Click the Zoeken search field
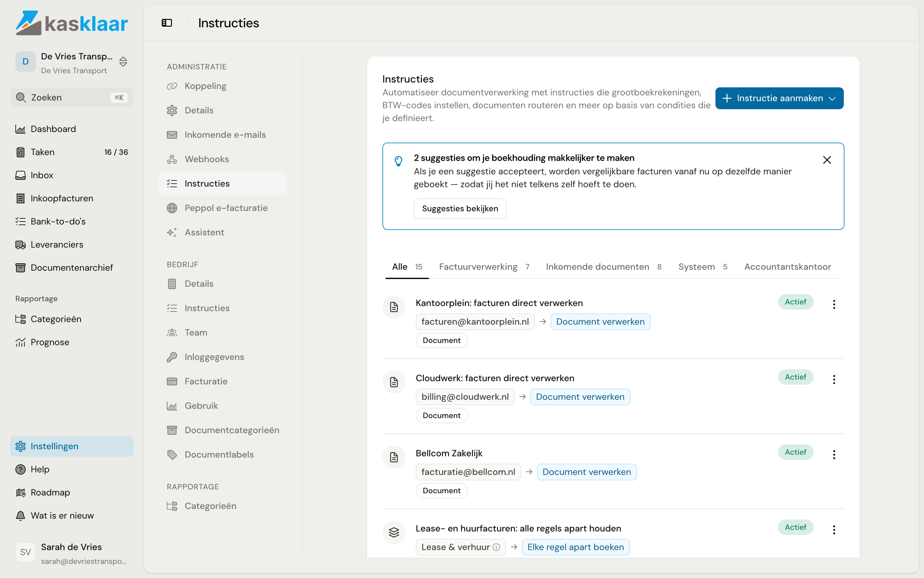Screen dimensions: 924x578 [x=72, y=98]
